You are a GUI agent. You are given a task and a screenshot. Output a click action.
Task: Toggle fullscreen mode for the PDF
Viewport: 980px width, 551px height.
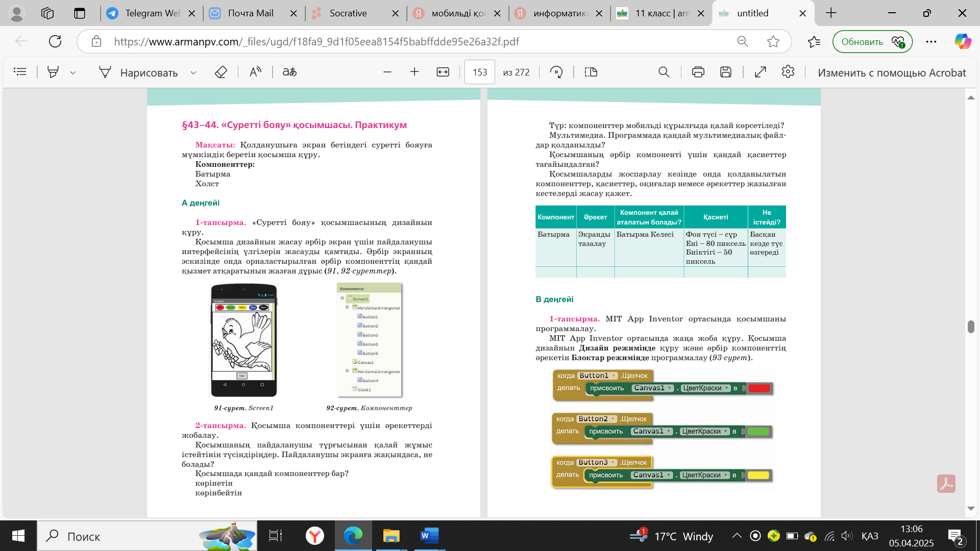(x=761, y=72)
